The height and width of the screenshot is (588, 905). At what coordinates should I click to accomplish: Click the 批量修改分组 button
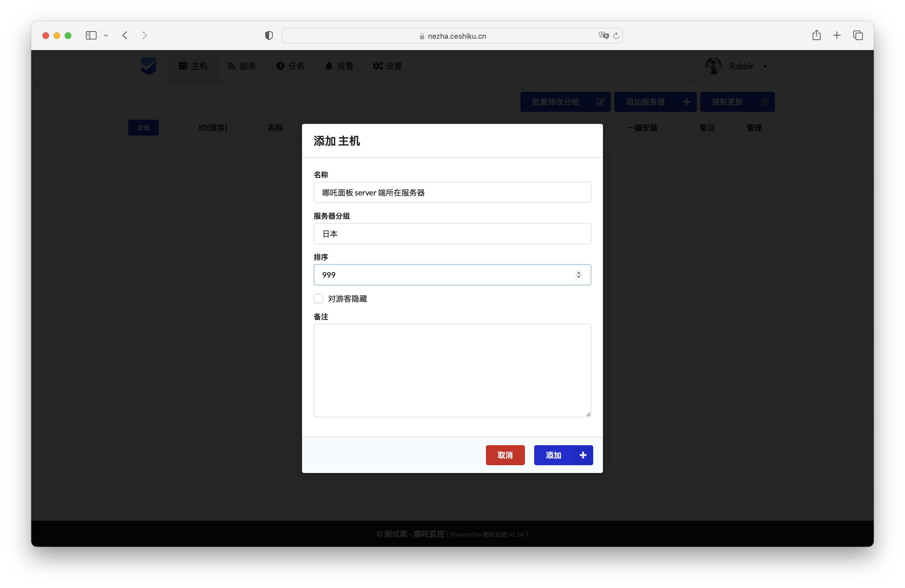point(565,102)
